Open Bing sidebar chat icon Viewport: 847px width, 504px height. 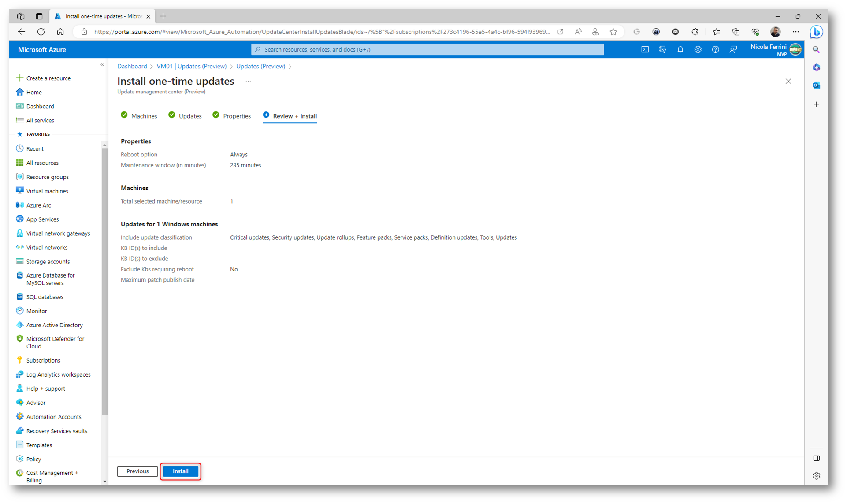[x=816, y=32]
